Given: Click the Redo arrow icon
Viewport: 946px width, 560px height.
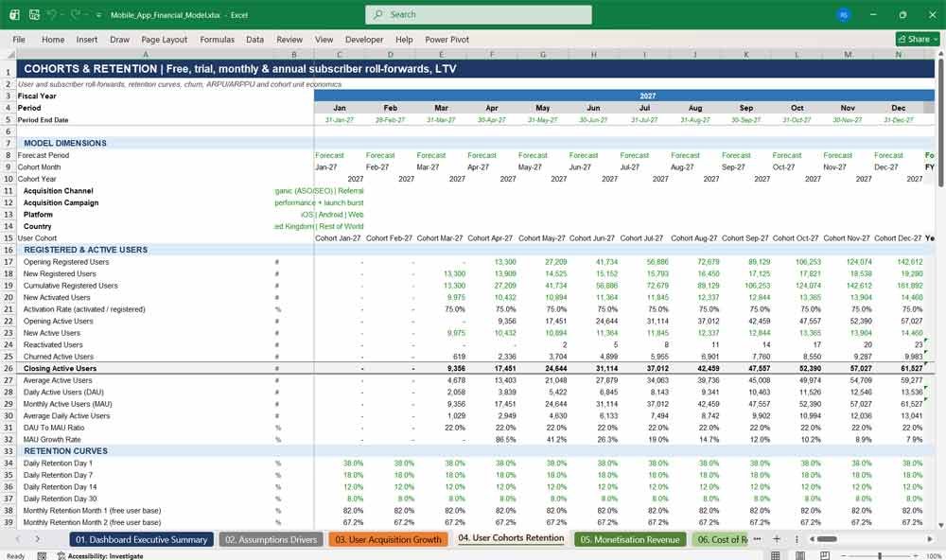Looking at the screenshot, I should (76, 14).
